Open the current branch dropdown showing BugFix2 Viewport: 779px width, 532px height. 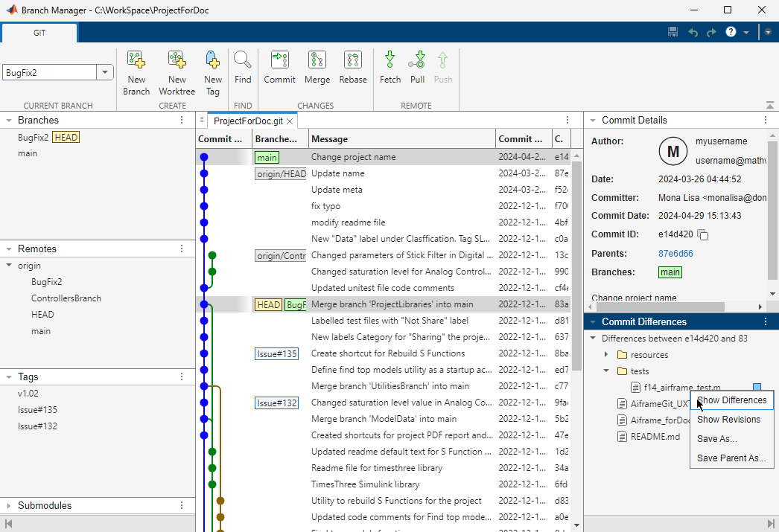(106, 71)
